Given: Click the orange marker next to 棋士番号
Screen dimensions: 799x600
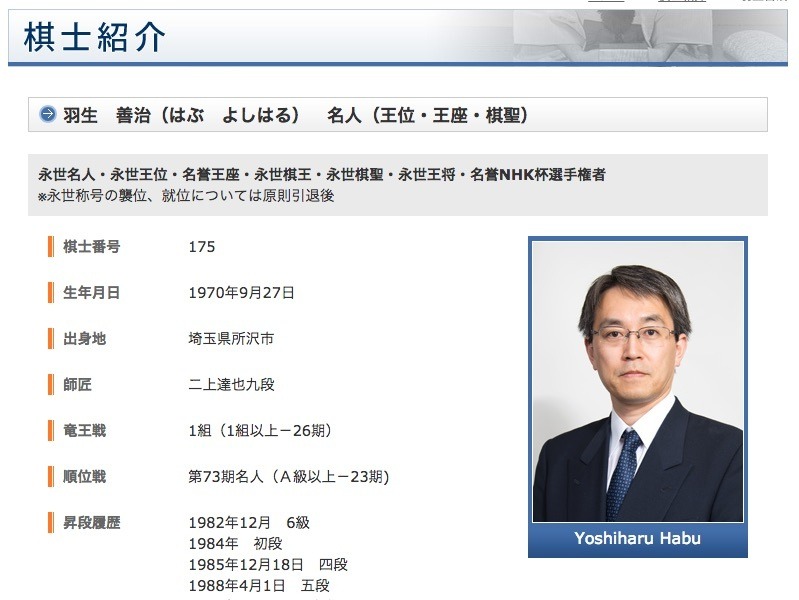Looking at the screenshot, I should pos(50,247).
